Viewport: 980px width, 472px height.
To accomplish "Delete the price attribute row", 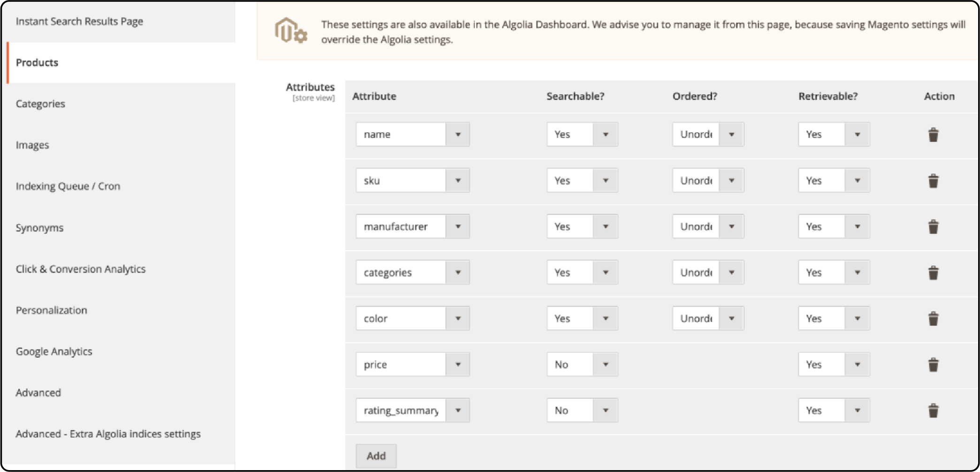I will (933, 365).
